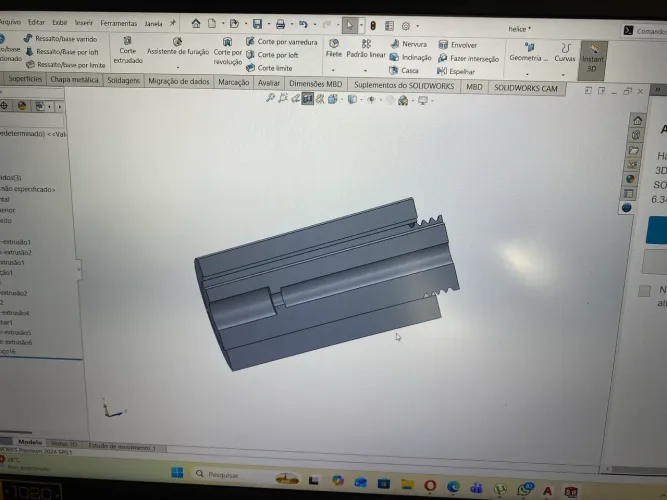Open the Ferramentas menu
Image resolution: width=667 pixels, height=500 pixels.
tap(119, 23)
